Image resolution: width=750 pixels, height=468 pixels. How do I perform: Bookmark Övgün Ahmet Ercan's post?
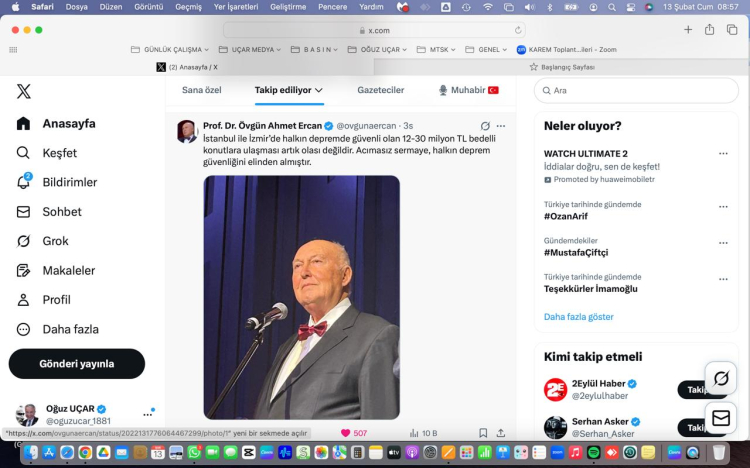tap(483, 433)
